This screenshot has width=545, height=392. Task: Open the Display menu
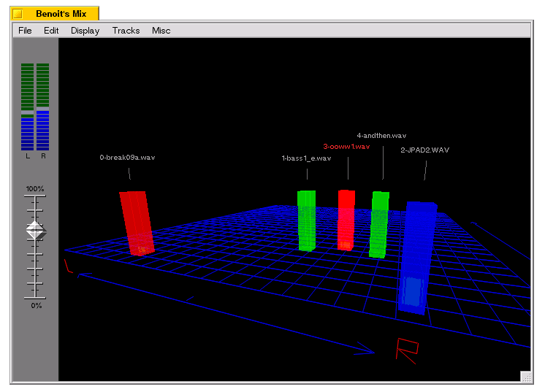pyautogui.click(x=85, y=31)
